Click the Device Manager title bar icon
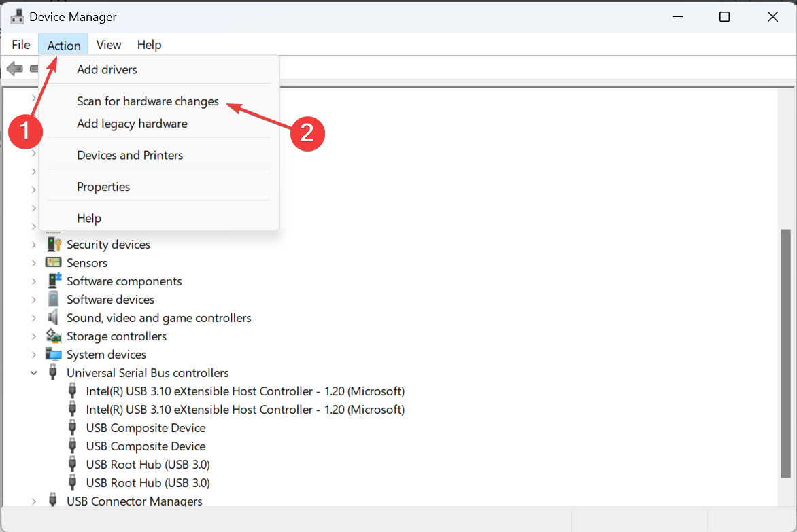The width and height of the screenshot is (797, 532). coord(17,17)
